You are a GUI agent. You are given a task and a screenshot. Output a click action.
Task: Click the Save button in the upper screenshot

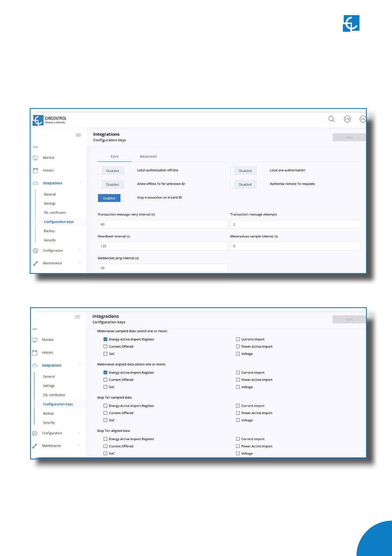pyautogui.click(x=349, y=137)
